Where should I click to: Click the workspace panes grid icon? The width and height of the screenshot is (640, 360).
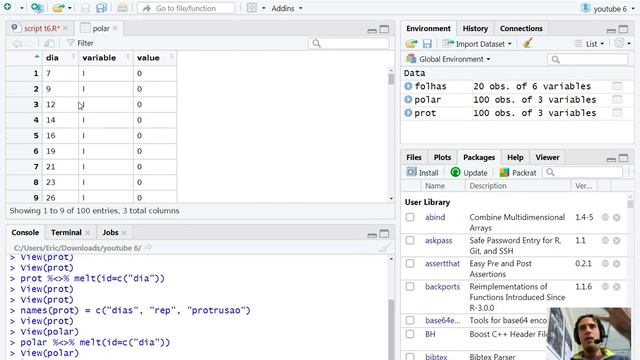click(252, 8)
